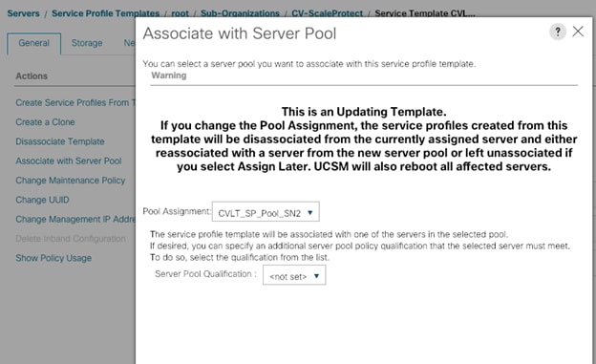Click Servers in the breadcrumb
Viewport: 596px width, 364px height.
(23, 13)
